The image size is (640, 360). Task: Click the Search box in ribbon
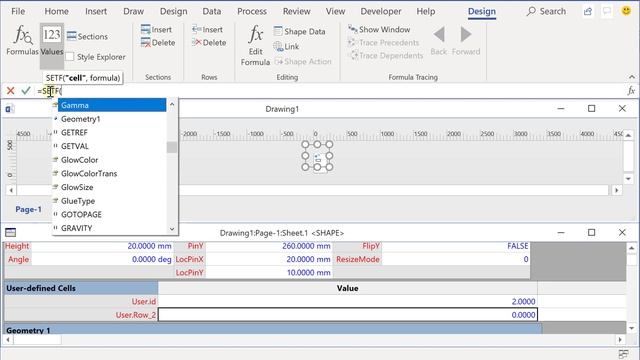[547, 11]
